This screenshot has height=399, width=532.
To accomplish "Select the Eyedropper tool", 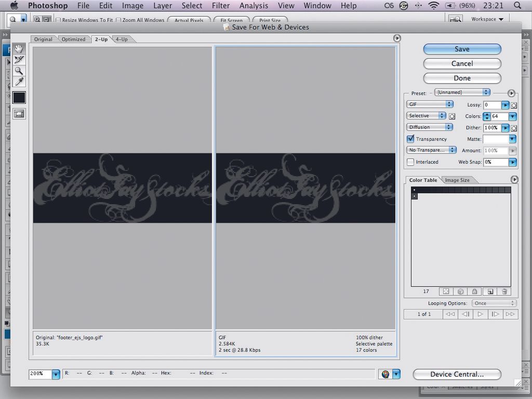I will coord(19,82).
